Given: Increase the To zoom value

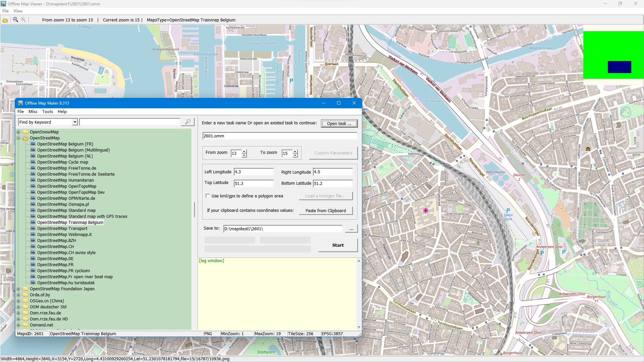Looking at the screenshot, I should (x=295, y=152).
